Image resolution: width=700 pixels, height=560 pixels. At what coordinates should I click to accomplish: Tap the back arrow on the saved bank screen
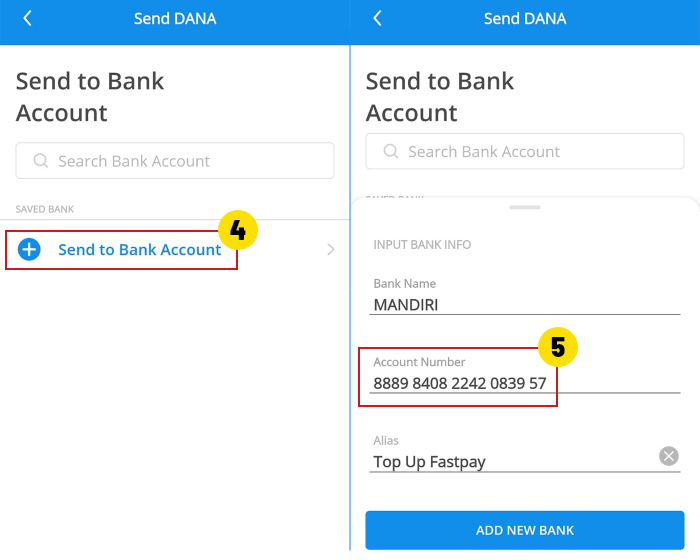[x=27, y=18]
